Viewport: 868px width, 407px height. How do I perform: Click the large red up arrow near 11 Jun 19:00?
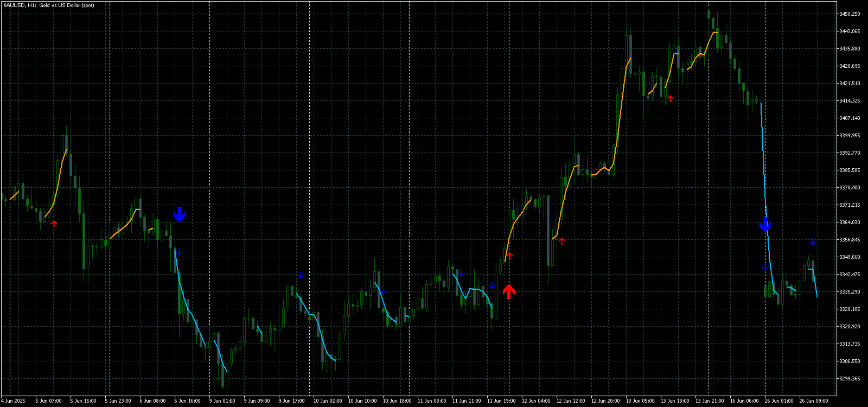(508, 291)
